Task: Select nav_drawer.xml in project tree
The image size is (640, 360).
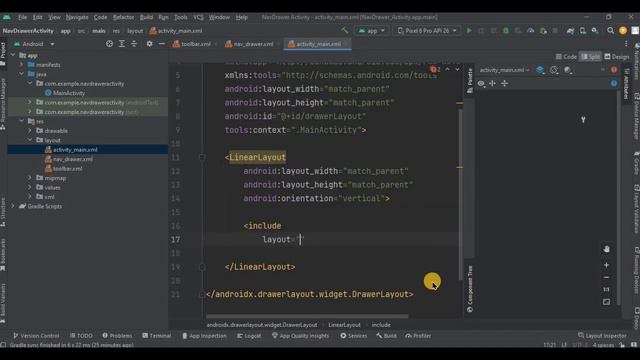Action: coord(73,159)
